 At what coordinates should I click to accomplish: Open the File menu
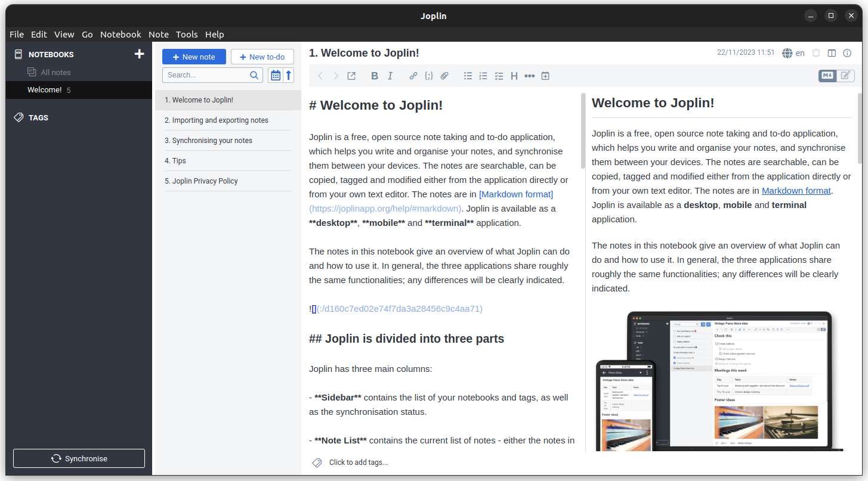(x=17, y=35)
